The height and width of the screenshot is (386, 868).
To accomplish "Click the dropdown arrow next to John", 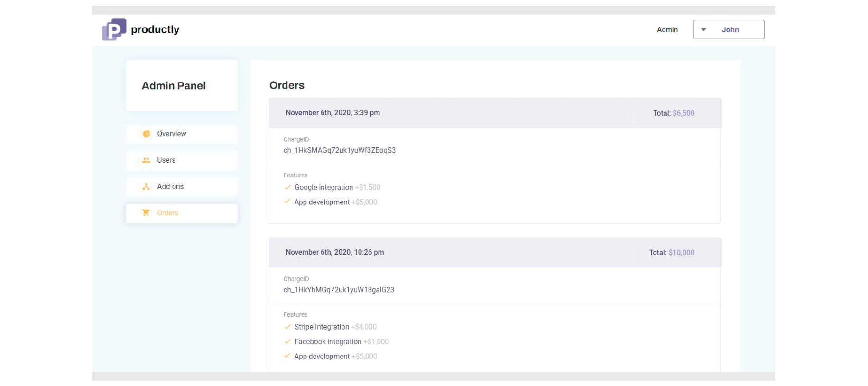I will tap(703, 30).
